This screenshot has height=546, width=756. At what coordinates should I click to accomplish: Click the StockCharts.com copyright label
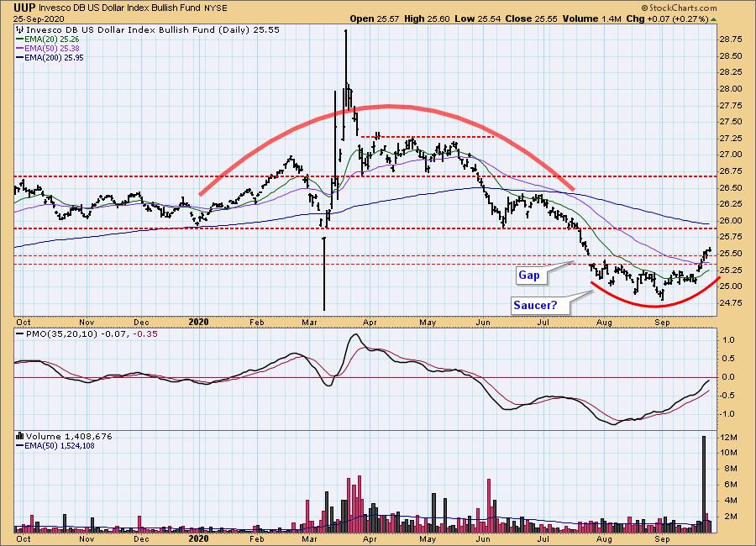(679, 8)
